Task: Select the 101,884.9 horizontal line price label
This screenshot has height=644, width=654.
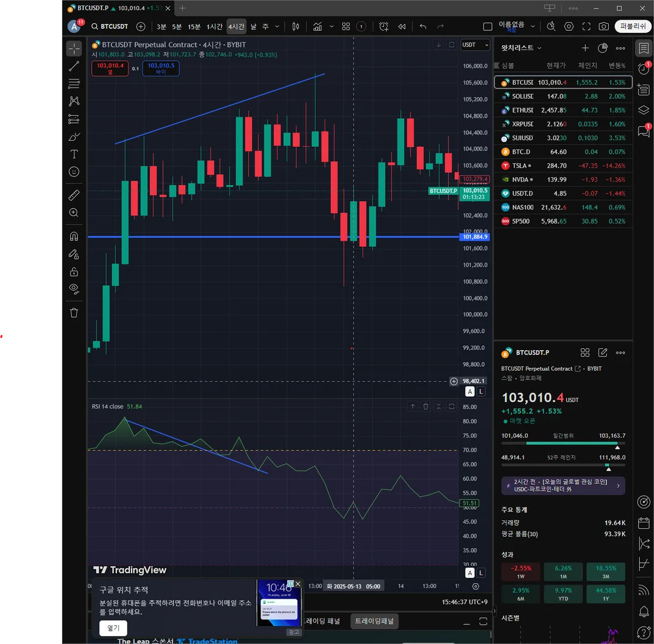Action: (475, 237)
